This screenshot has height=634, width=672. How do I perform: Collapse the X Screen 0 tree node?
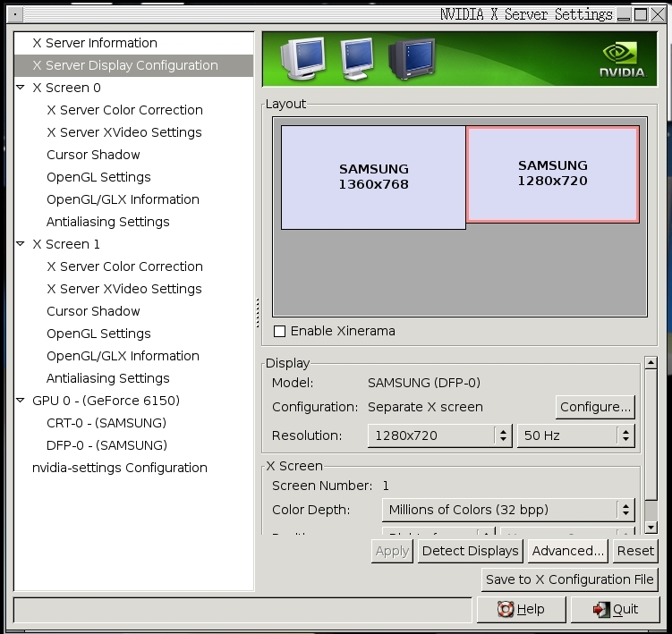tap(21, 88)
